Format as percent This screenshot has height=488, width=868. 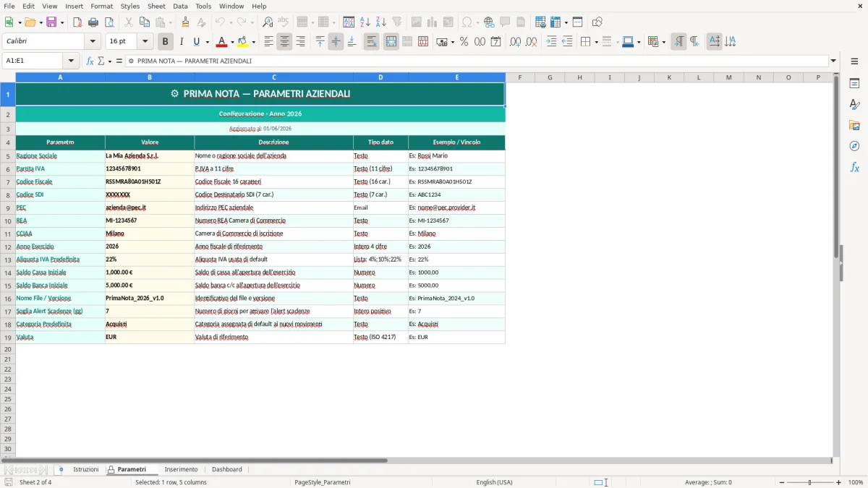pos(464,42)
